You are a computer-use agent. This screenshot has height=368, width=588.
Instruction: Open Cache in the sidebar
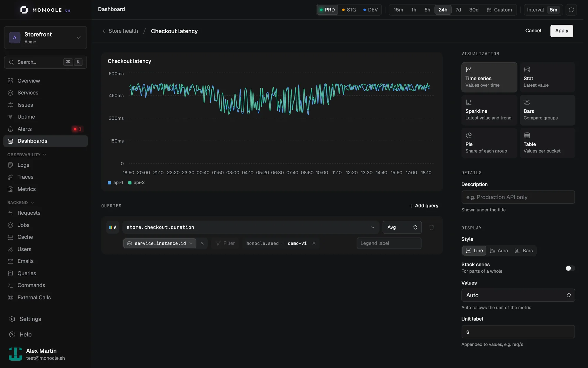46,237
